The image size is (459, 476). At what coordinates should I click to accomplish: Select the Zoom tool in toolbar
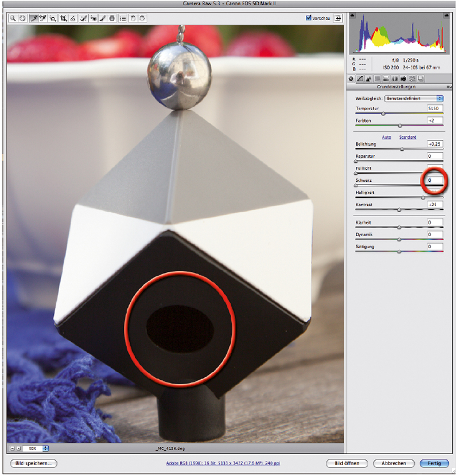click(x=13, y=18)
